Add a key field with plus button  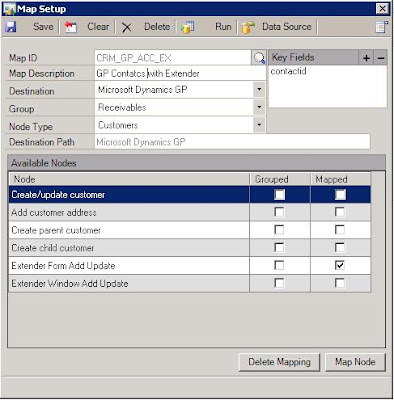366,58
